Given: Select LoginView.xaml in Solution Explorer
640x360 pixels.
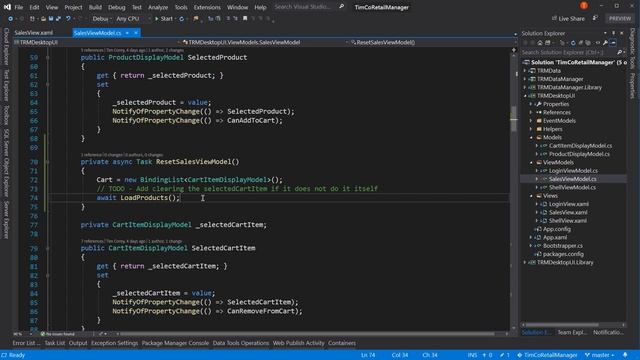Looking at the screenshot, I should [x=569, y=204].
